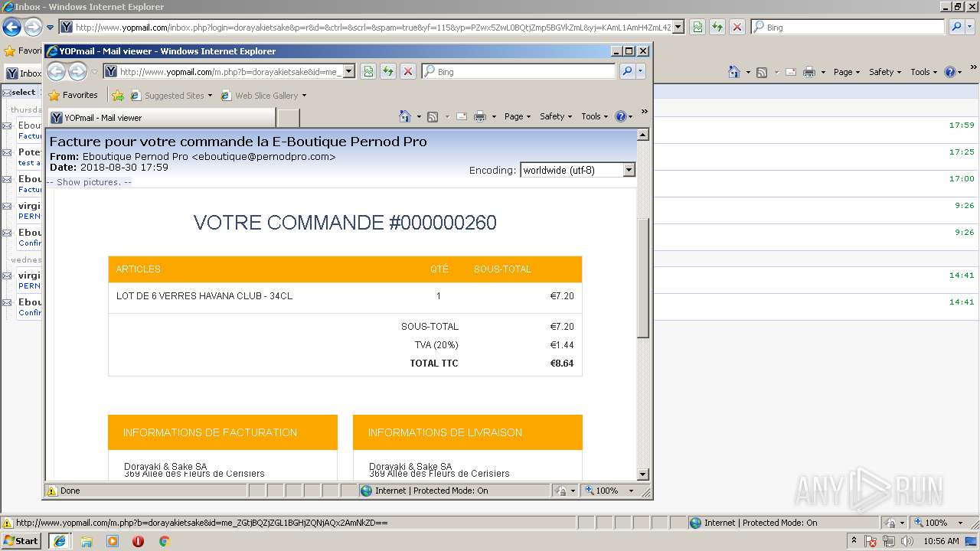The image size is (980, 551).
Task: Open Internet Explorer taskbar button
Action: (59, 541)
